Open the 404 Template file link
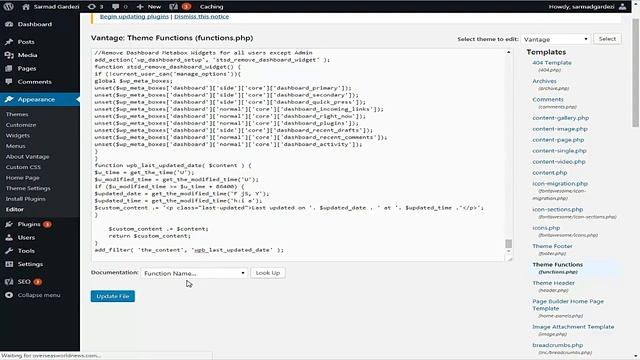 pos(552,63)
